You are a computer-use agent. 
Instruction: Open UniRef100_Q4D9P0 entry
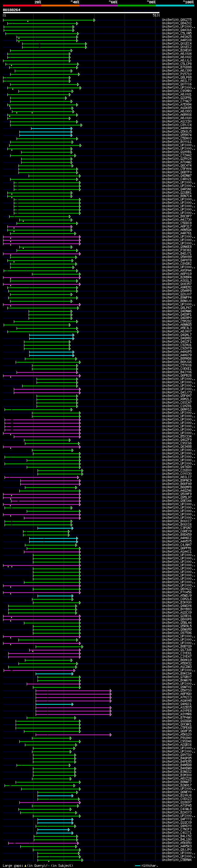tap(177, 318)
